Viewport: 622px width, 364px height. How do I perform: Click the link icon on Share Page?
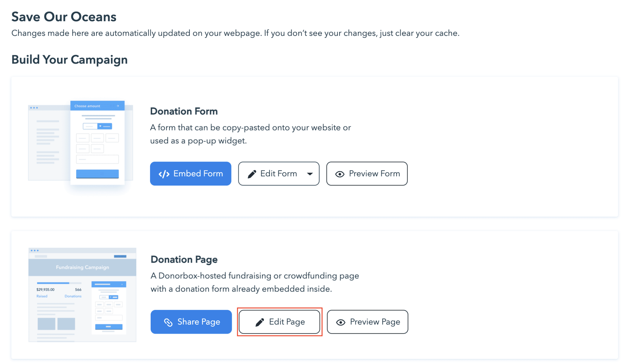point(168,322)
